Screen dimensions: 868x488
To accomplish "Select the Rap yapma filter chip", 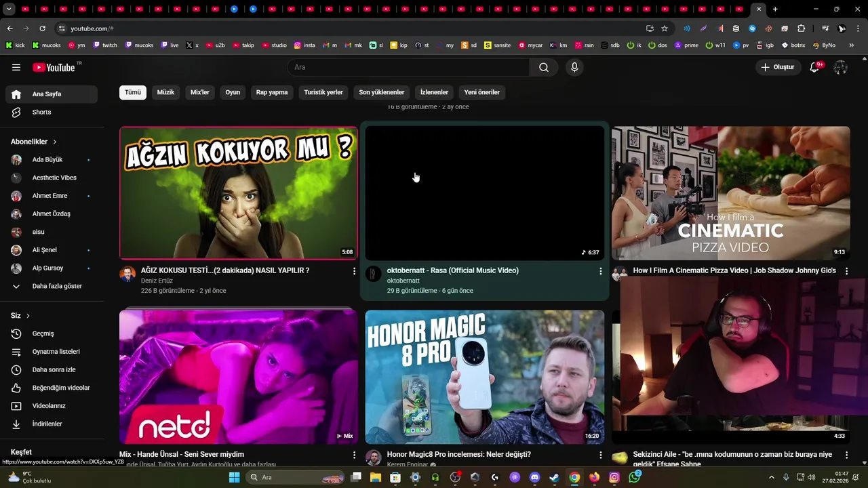I will point(272,92).
